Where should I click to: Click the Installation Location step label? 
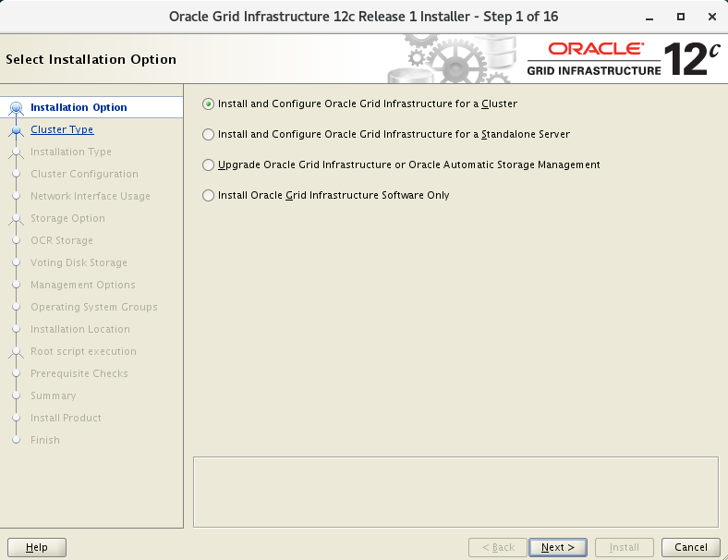coord(80,329)
